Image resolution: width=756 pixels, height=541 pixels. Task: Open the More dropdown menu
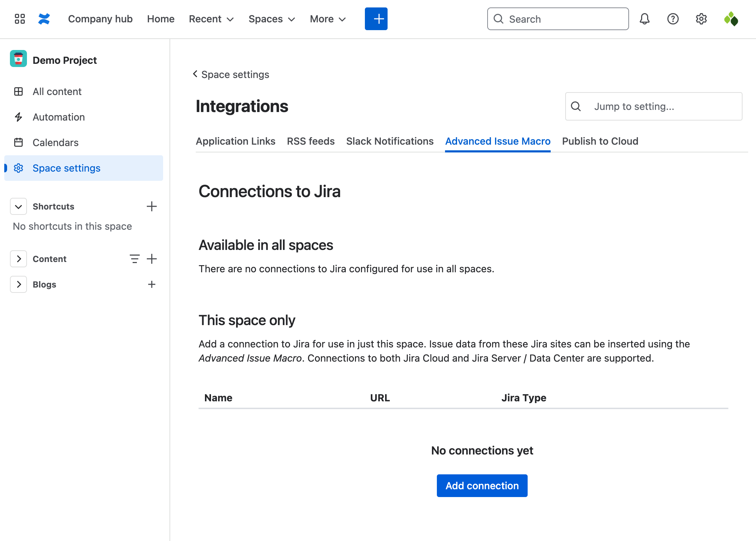pos(328,19)
